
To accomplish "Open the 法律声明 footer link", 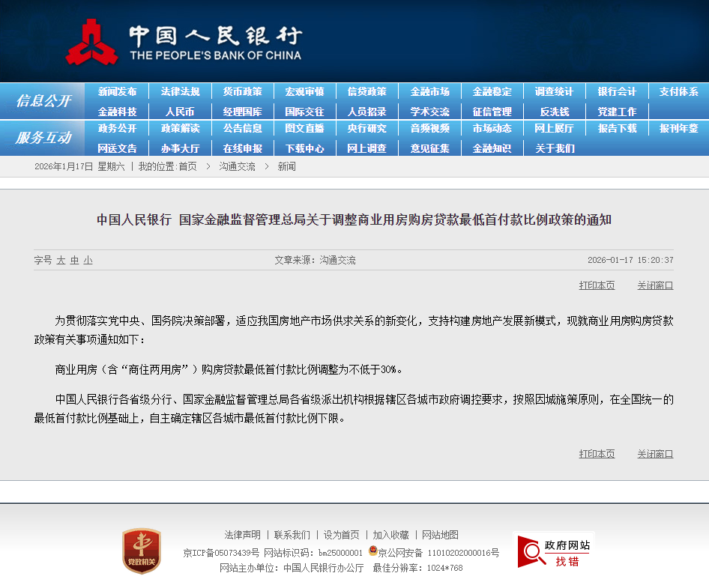I will (x=243, y=535).
